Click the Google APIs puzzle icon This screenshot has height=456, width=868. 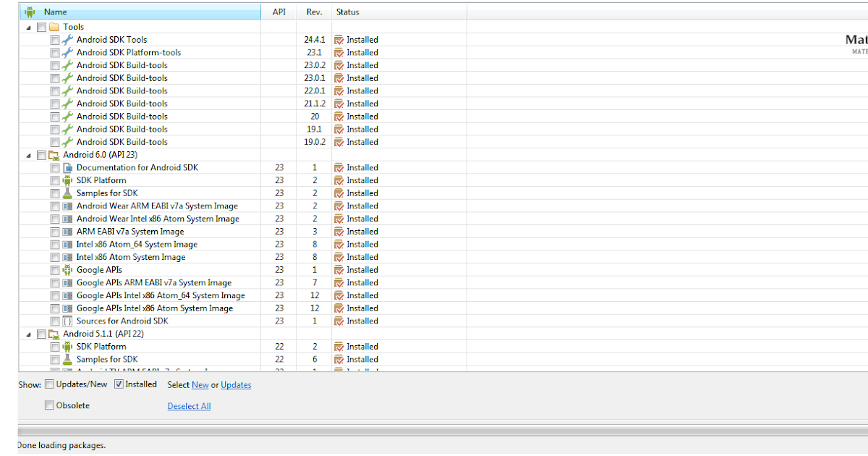[68, 270]
